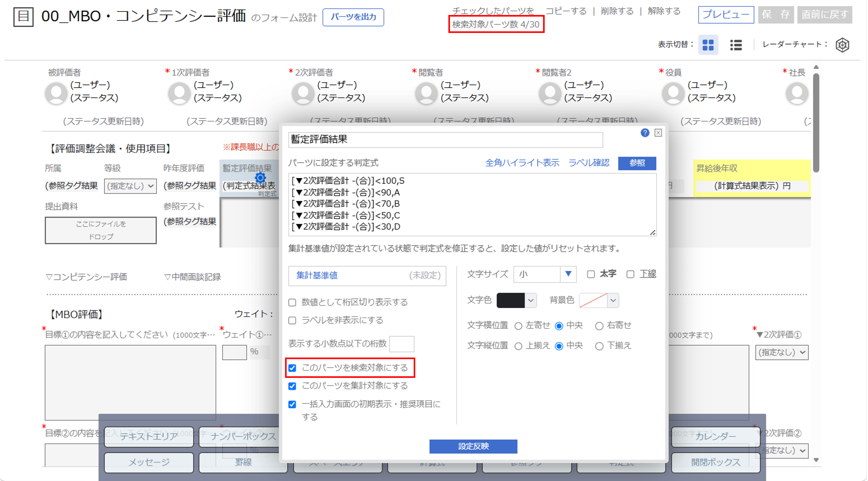Add a メッセージ part from palette
868x481 pixels.
[149, 462]
